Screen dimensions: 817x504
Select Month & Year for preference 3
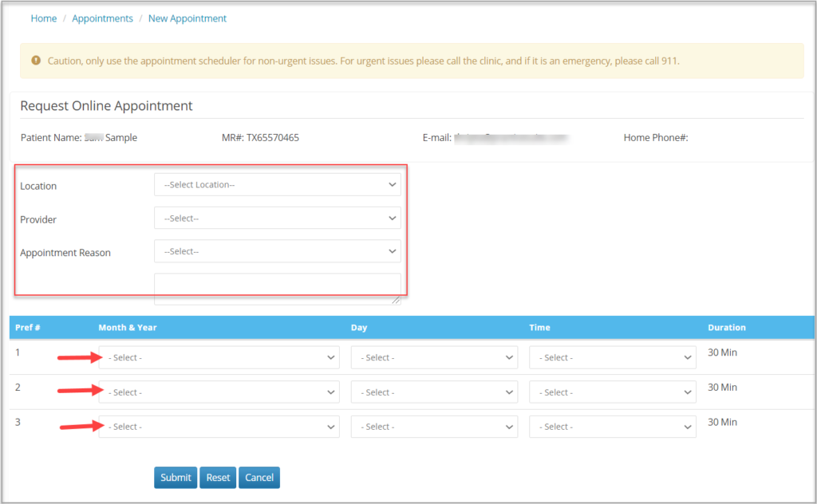(219, 427)
